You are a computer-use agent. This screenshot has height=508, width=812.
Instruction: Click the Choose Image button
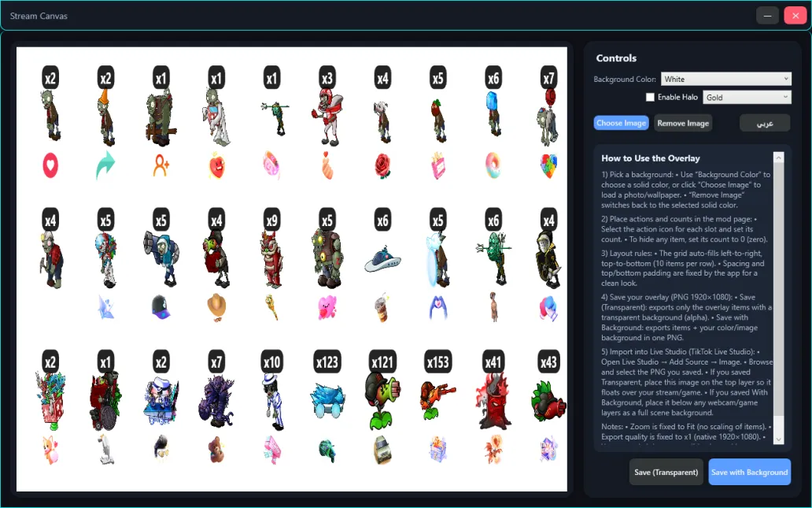pos(621,123)
